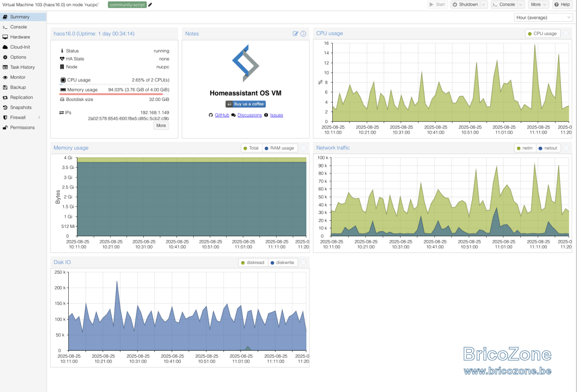Toggle the netin series in Network traffic
The image size is (577, 392).
(x=524, y=148)
